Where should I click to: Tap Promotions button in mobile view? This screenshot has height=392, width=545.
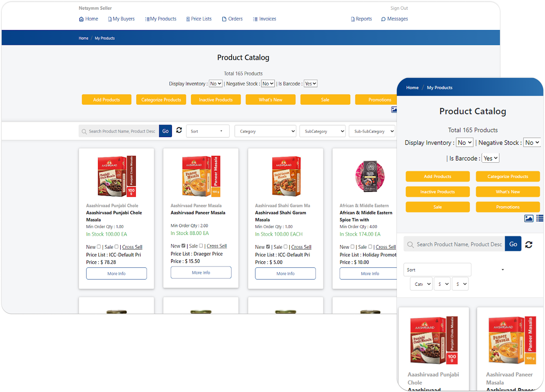click(508, 207)
